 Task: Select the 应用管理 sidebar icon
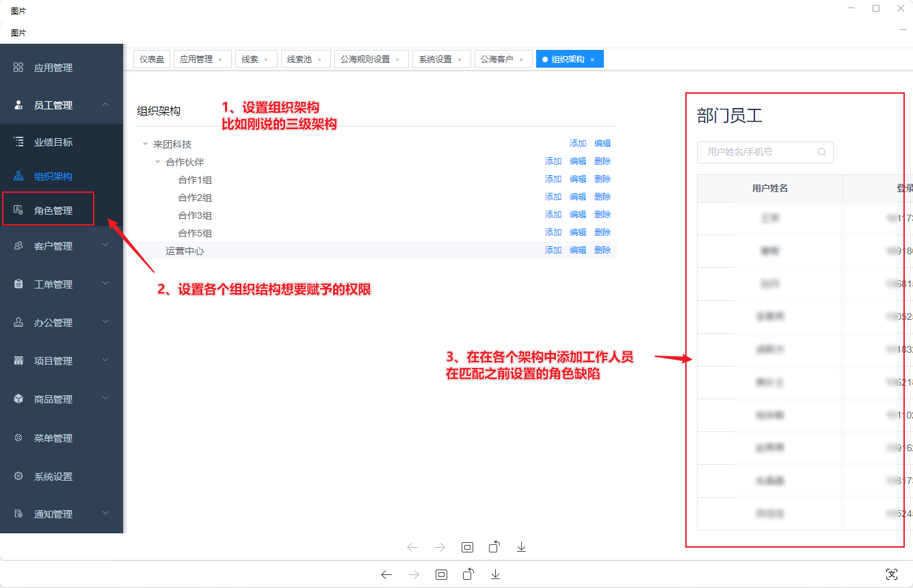pyautogui.click(x=18, y=67)
